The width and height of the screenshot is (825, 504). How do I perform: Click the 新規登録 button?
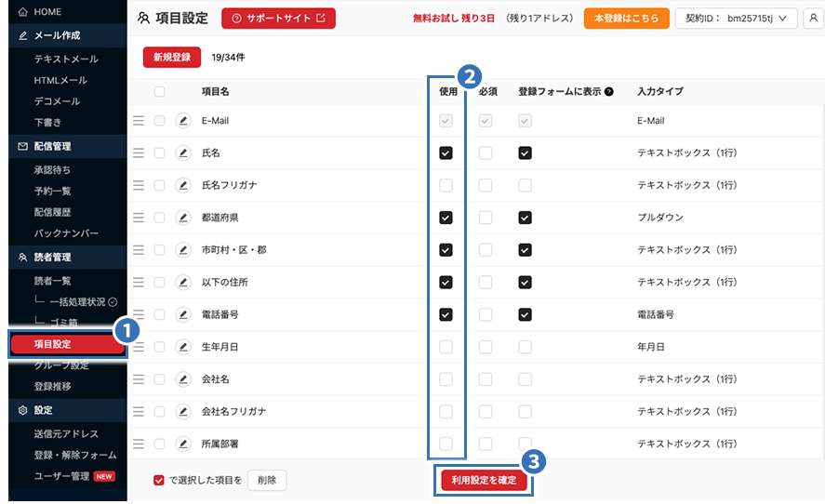click(x=171, y=57)
